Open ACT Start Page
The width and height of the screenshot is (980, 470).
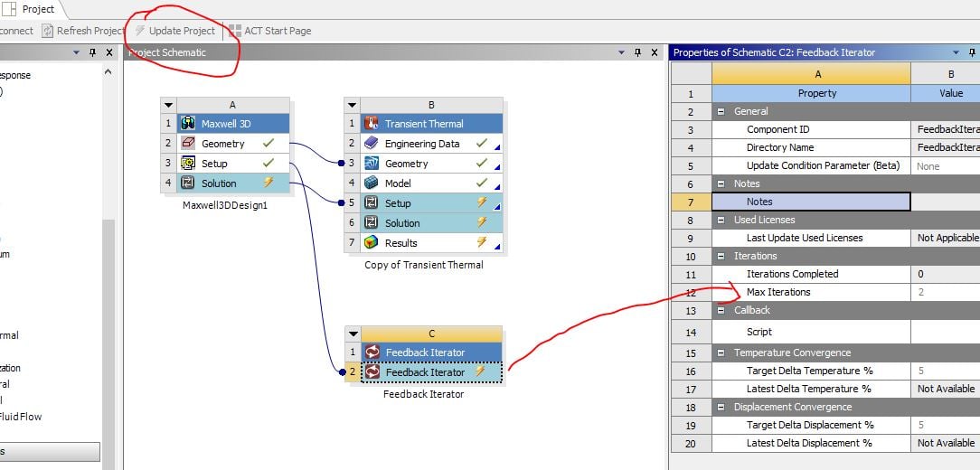click(x=269, y=31)
